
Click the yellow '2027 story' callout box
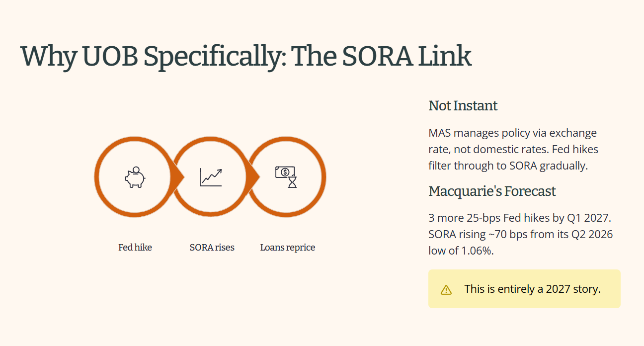(x=524, y=289)
